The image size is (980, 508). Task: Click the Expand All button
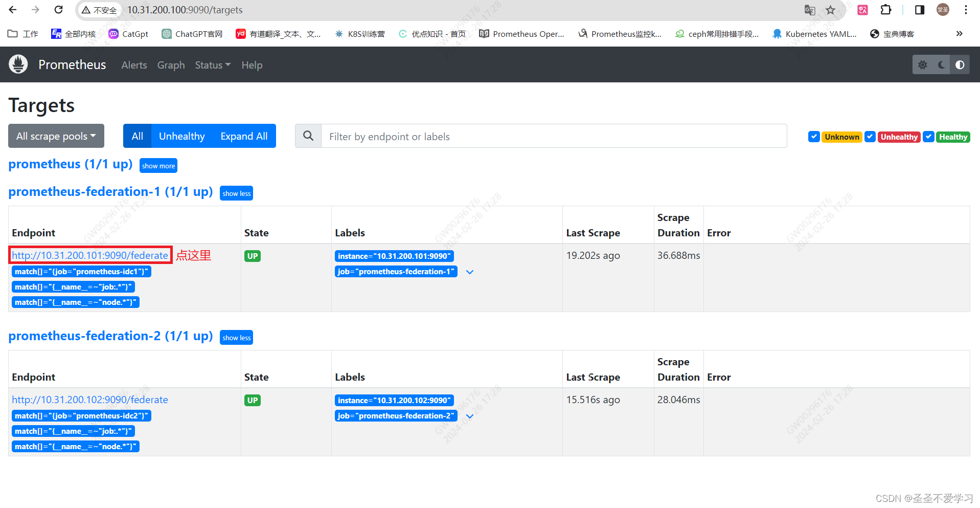(244, 136)
